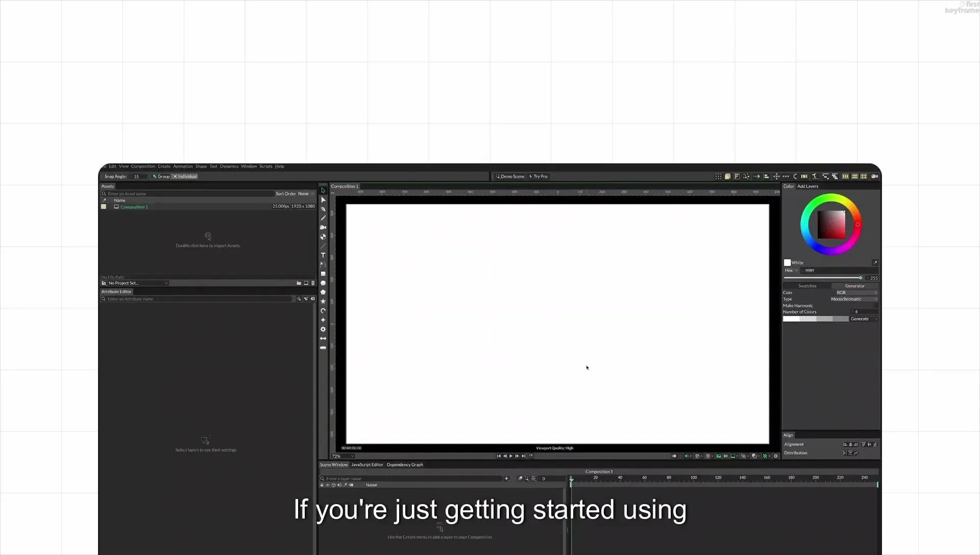Viewport: 980px width, 555px height.
Task: Click the folder icon in Assets panel
Action: click(x=299, y=283)
